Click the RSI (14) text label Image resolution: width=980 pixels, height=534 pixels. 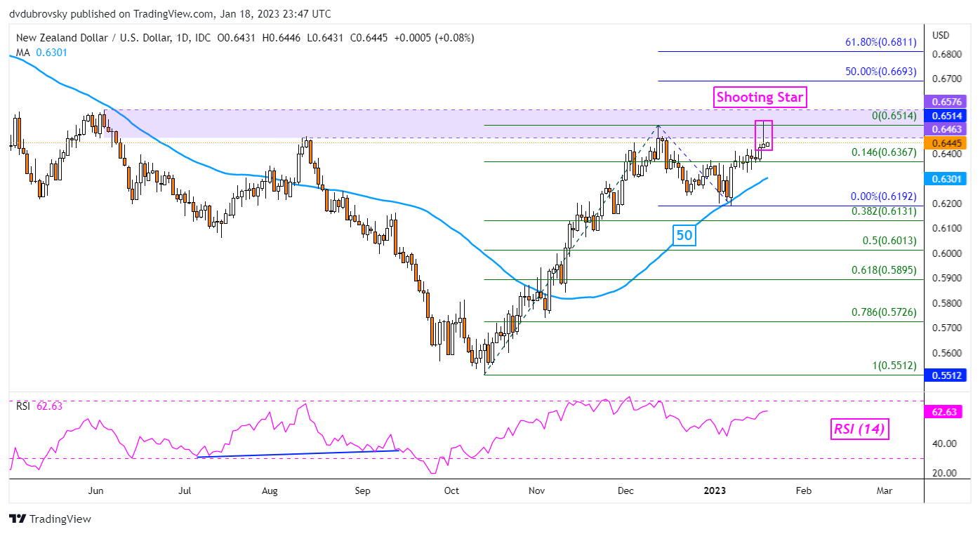[x=859, y=428]
